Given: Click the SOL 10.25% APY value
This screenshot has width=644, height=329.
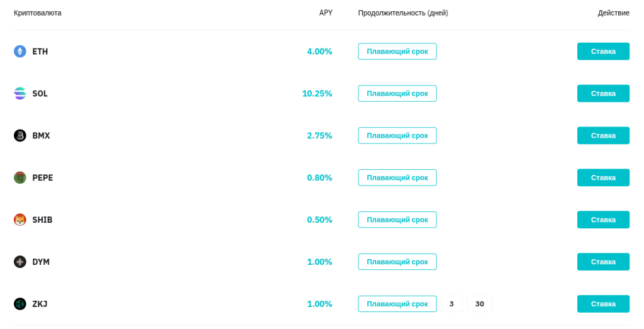Looking at the screenshot, I should pos(317,94).
